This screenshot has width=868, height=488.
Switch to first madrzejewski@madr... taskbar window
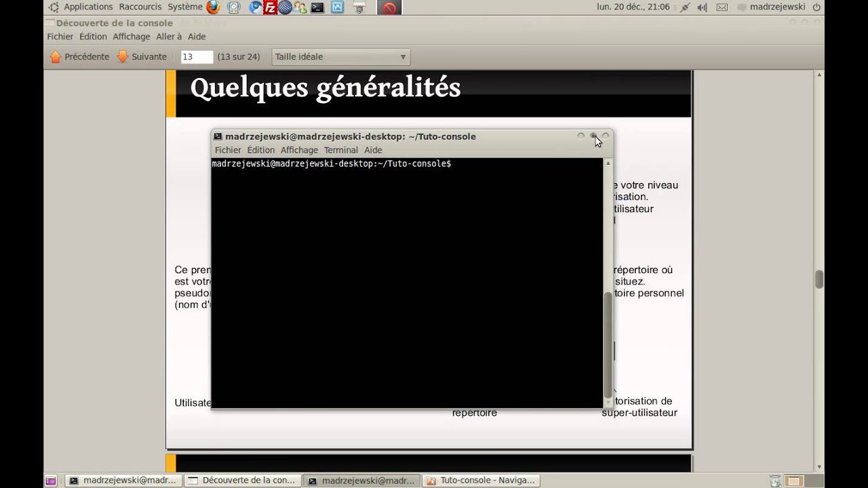coord(123,481)
